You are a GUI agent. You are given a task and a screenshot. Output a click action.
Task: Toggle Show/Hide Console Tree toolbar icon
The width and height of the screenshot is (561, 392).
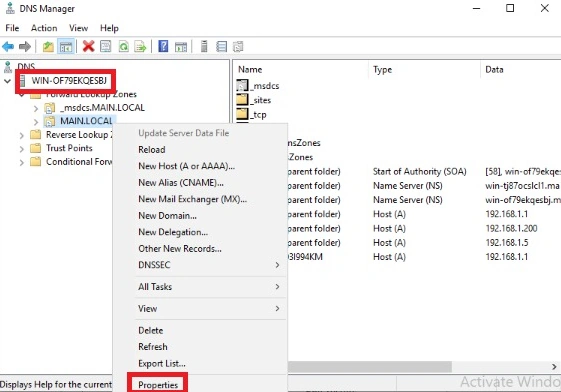pos(66,46)
